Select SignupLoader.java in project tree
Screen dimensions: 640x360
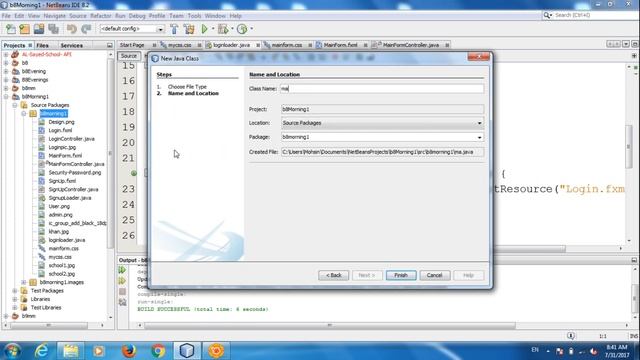[70, 198]
